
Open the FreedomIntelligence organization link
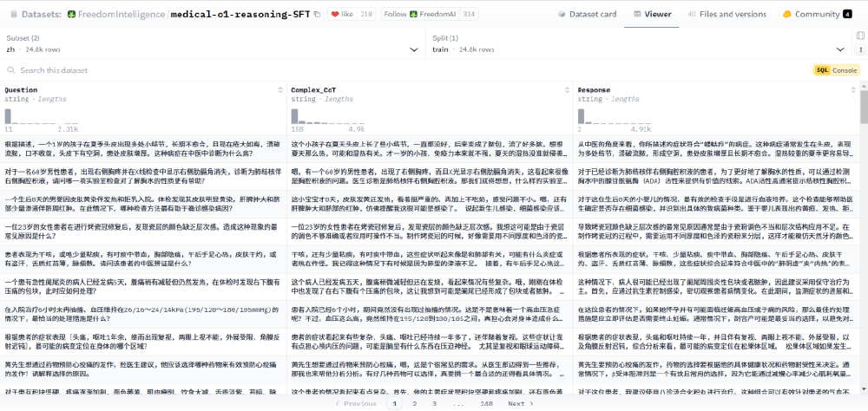coord(123,15)
